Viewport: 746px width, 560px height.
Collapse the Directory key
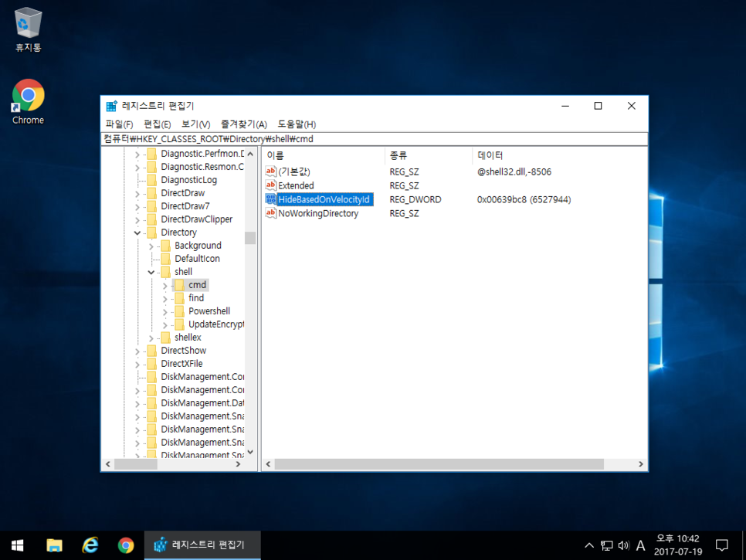(x=137, y=232)
